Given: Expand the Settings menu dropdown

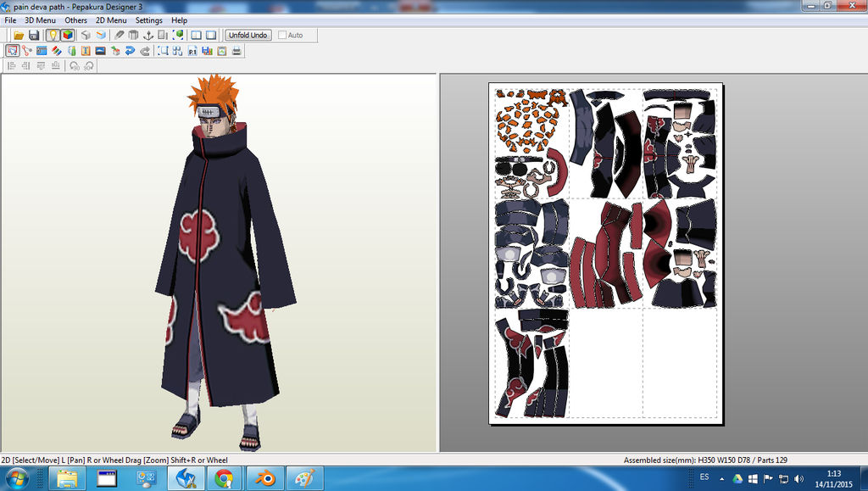Looking at the screenshot, I should tap(149, 20).
